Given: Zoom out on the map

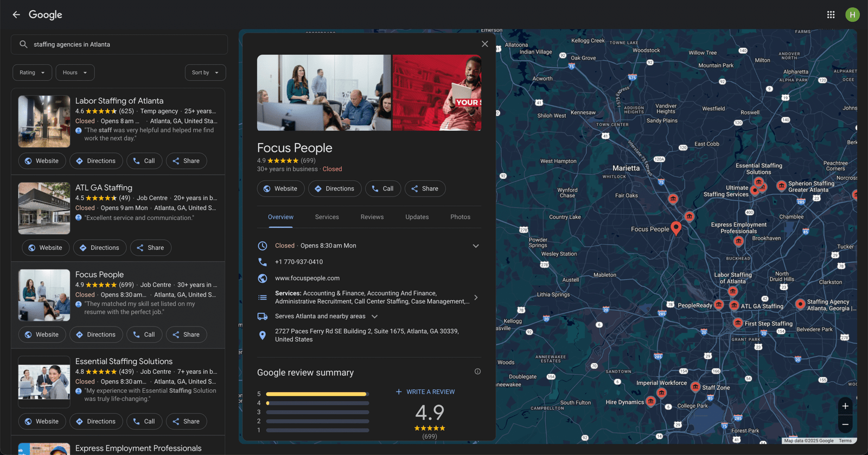Looking at the screenshot, I should (845, 425).
